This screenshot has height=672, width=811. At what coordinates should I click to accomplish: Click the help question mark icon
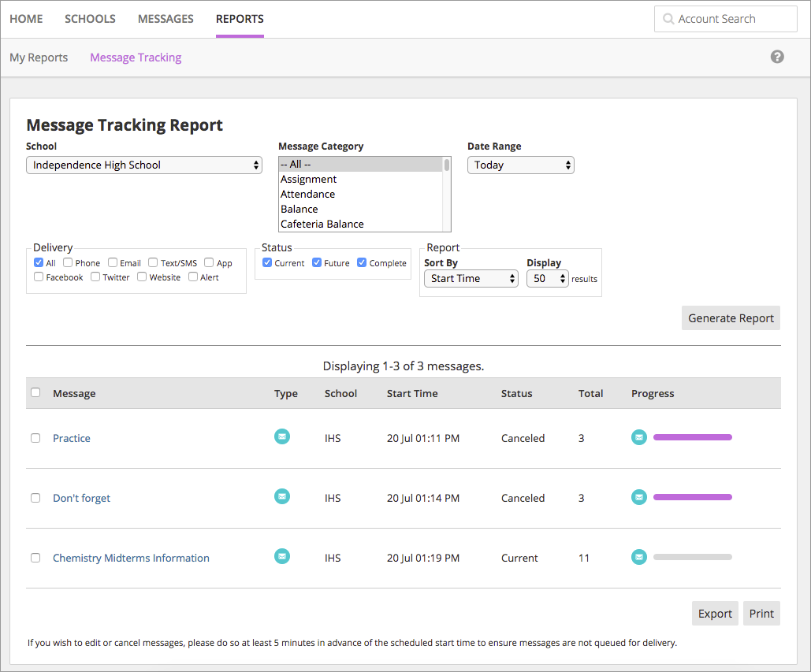coord(777,57)
